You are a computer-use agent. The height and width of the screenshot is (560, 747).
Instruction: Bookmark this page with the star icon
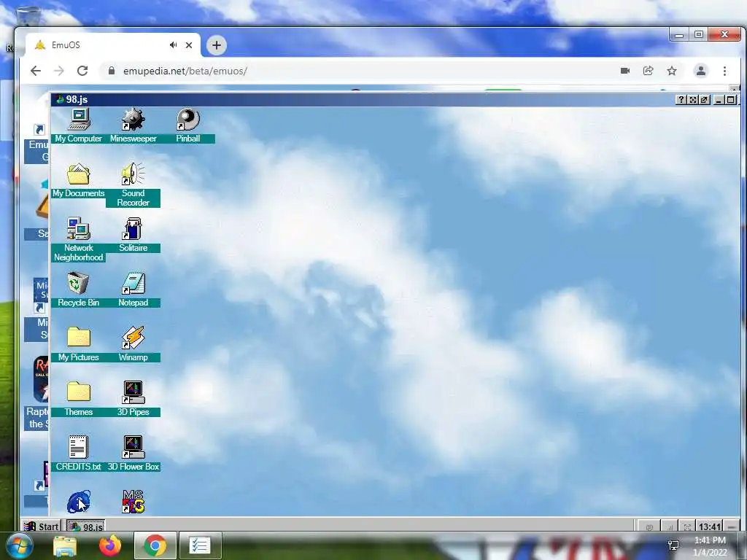point(672,71)
